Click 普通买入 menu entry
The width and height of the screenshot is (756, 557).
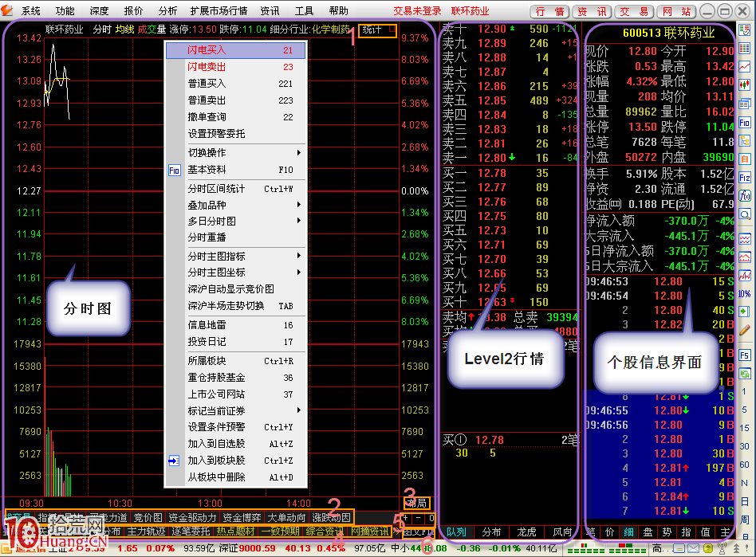point(235,84)
